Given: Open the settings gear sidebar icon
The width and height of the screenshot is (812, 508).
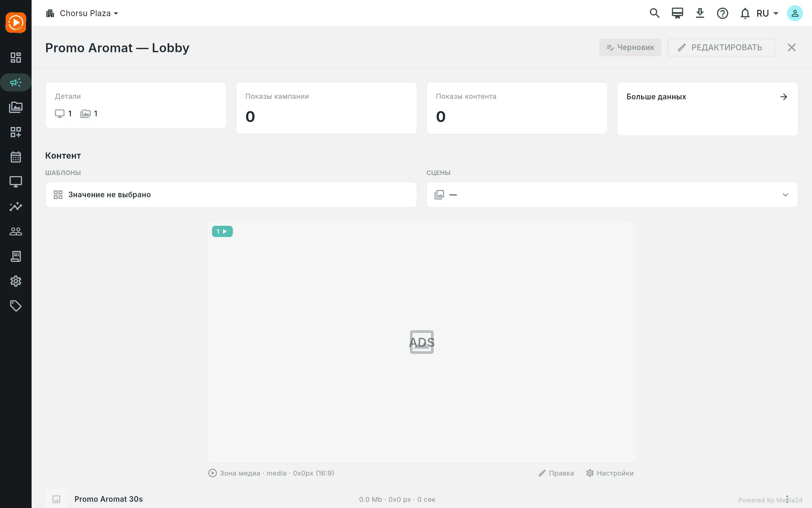Looking at the screenshot, I should [x=16, y=281].
